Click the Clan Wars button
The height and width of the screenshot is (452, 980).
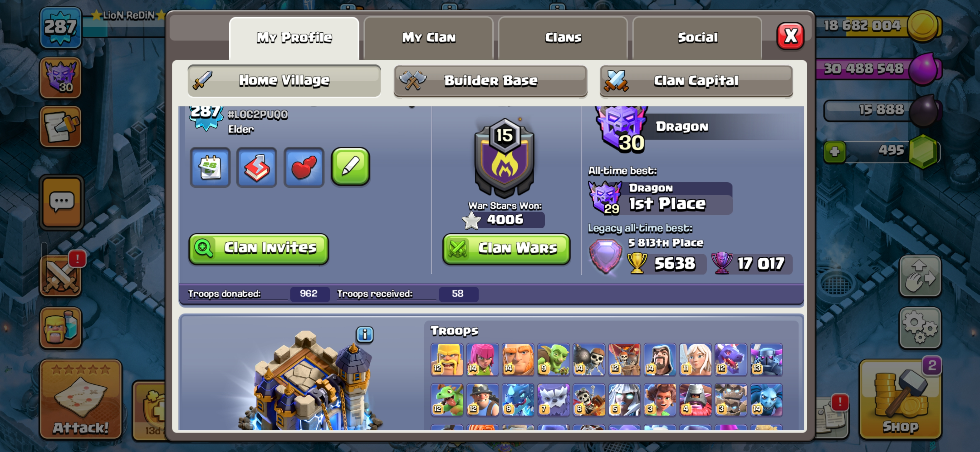(506, 248)
